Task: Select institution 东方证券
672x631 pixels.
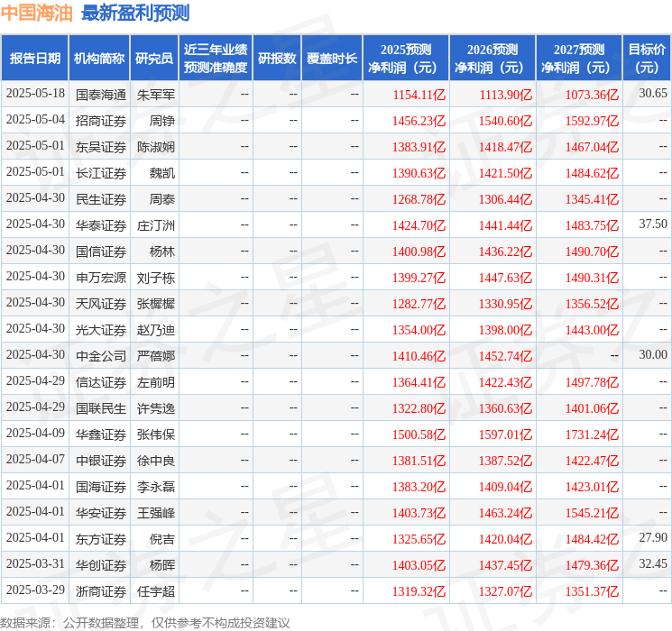Action: tap(101, 539)
